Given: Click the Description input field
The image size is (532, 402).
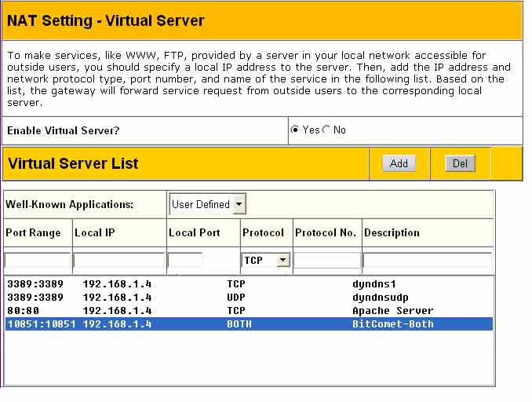Looking at the screenshot, I should (x=427, y=260).
